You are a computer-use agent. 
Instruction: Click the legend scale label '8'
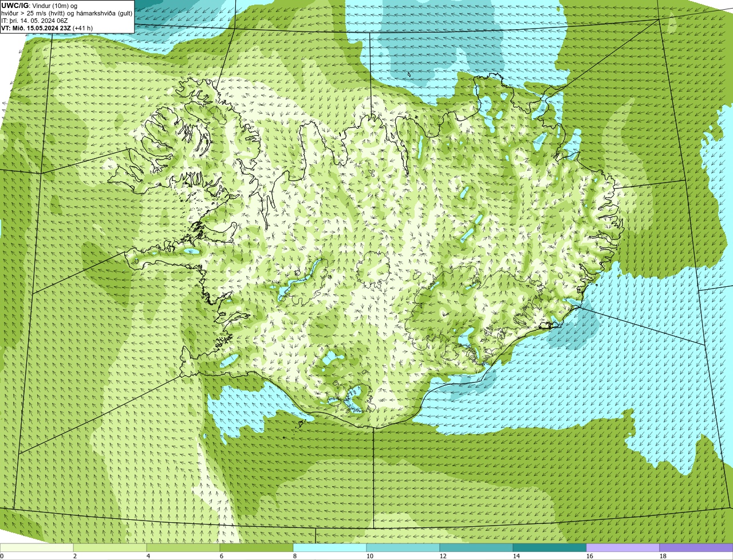295,556
